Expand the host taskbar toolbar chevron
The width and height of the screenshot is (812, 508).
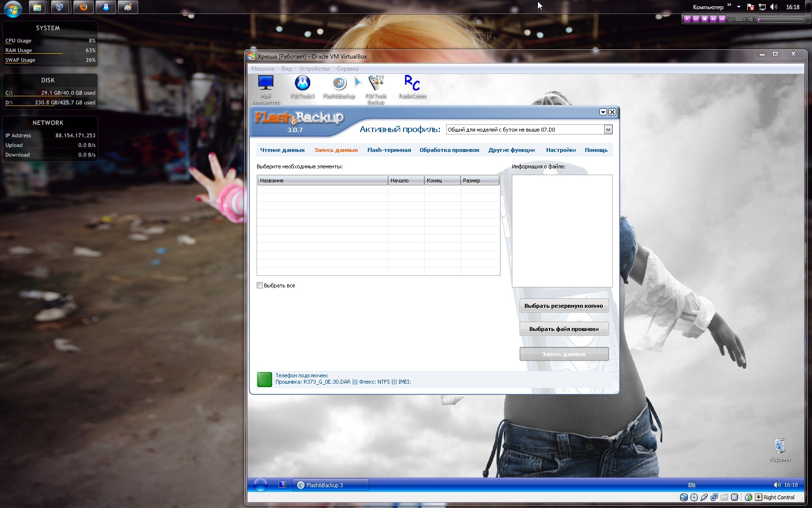coord(729,5)
